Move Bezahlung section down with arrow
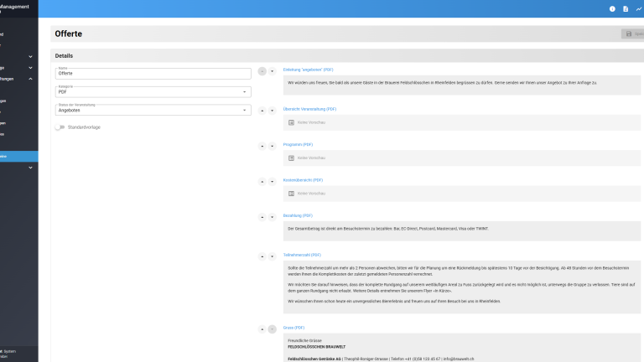The image size is (644, 362). [272, 218]
